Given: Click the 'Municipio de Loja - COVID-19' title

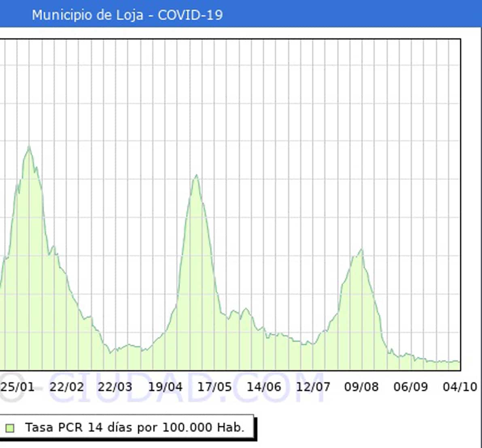Looking at the screenshot, I should click(x=127, y=15).
